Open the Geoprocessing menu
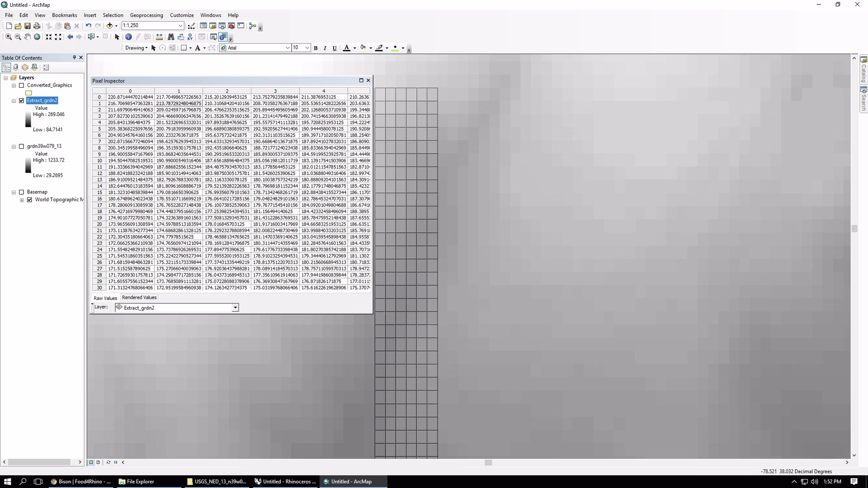Viewport: 868px width, 488px height. (146, 15)
